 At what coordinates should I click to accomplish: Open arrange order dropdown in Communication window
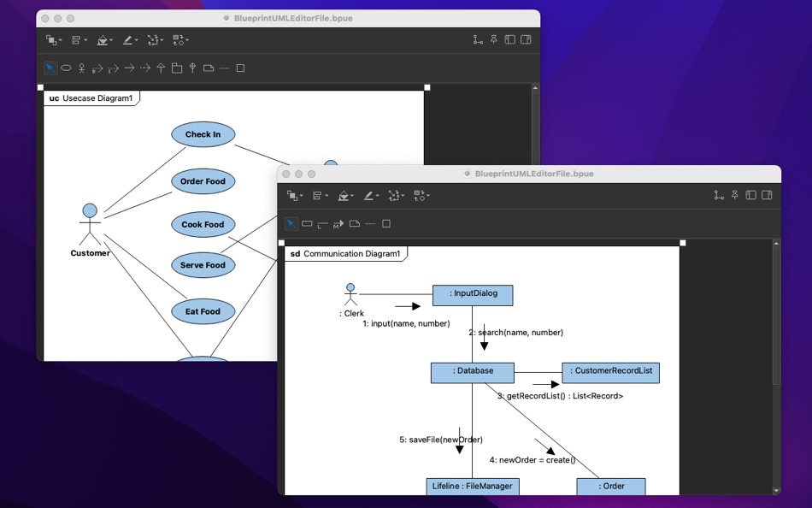pyautogui.click(x=294, y=196)
